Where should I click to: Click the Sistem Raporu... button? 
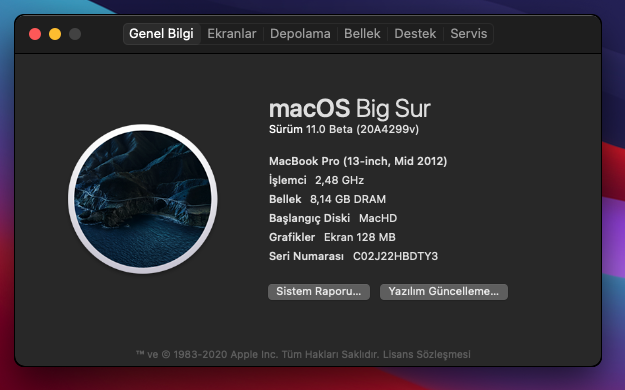pos(319,292)
